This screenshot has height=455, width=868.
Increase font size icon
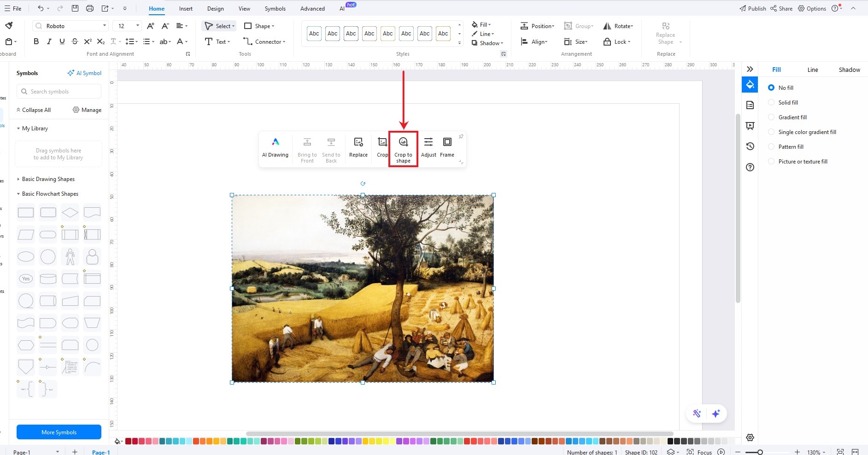pos(151,26)
